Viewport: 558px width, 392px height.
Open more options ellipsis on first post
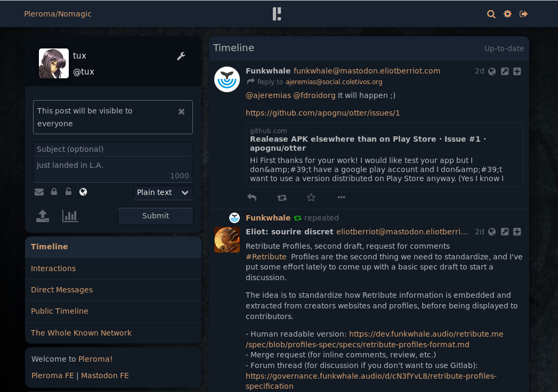342,198
